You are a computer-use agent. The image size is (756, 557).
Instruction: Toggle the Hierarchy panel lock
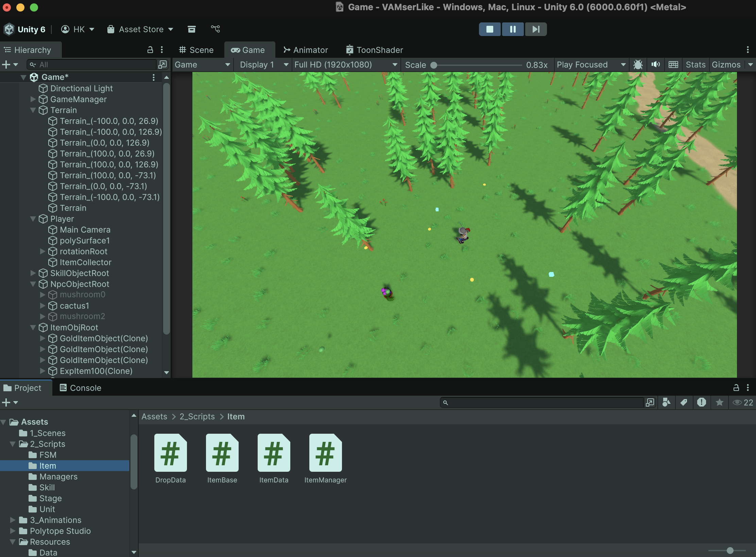tap(150, 50)
